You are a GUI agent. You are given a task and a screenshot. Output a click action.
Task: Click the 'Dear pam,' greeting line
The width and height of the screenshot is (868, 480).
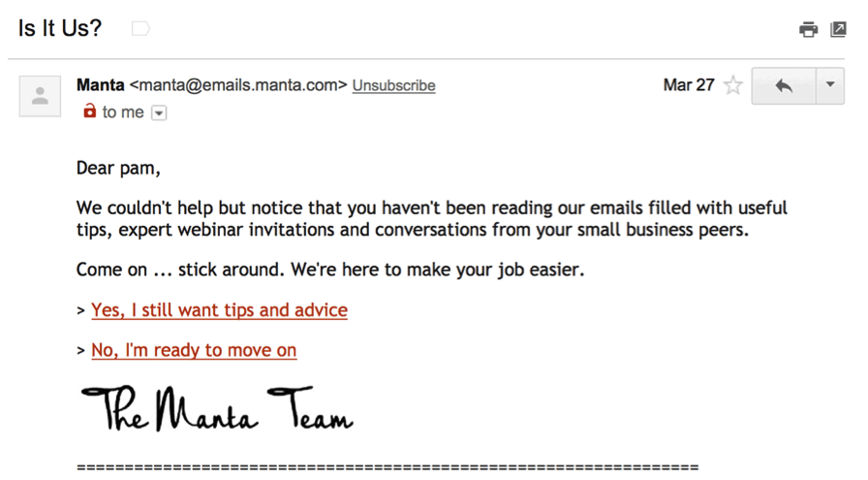tap(118, 168)
